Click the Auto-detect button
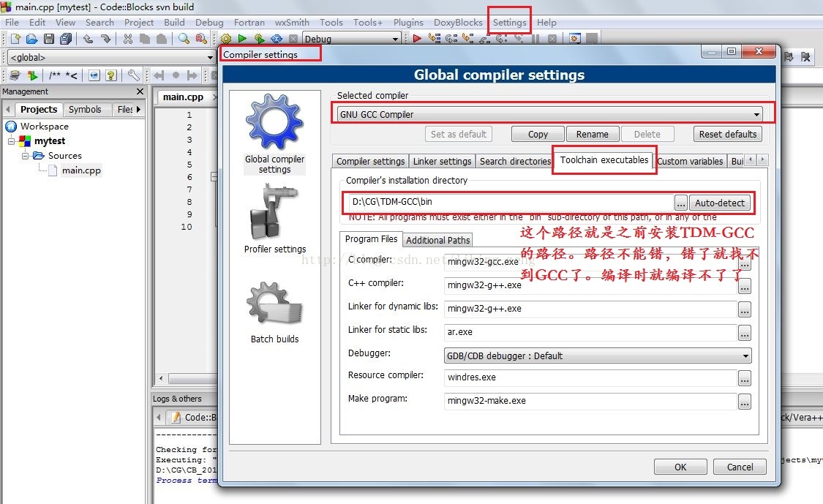Viewport: 823px width, 504px height. (x=720, y=203)
